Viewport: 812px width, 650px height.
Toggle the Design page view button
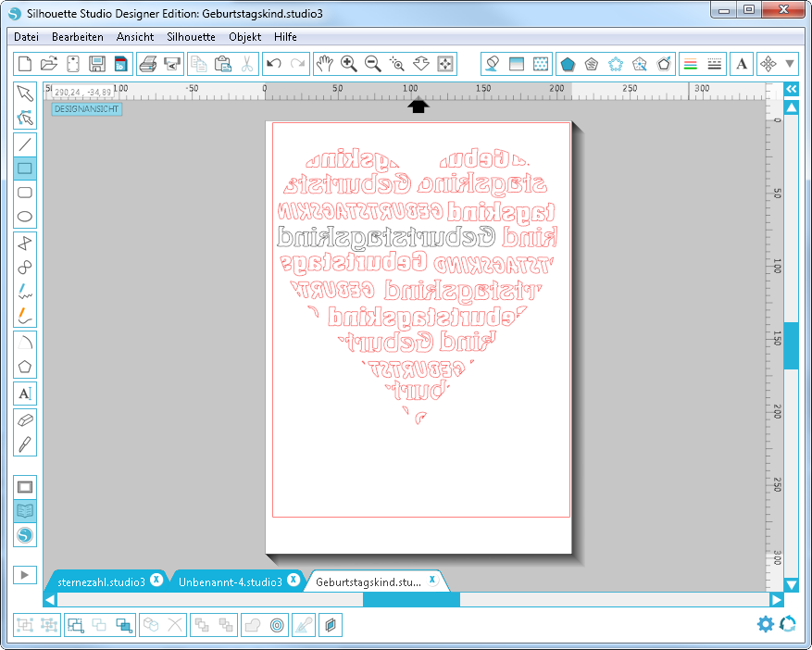[25, 487]
